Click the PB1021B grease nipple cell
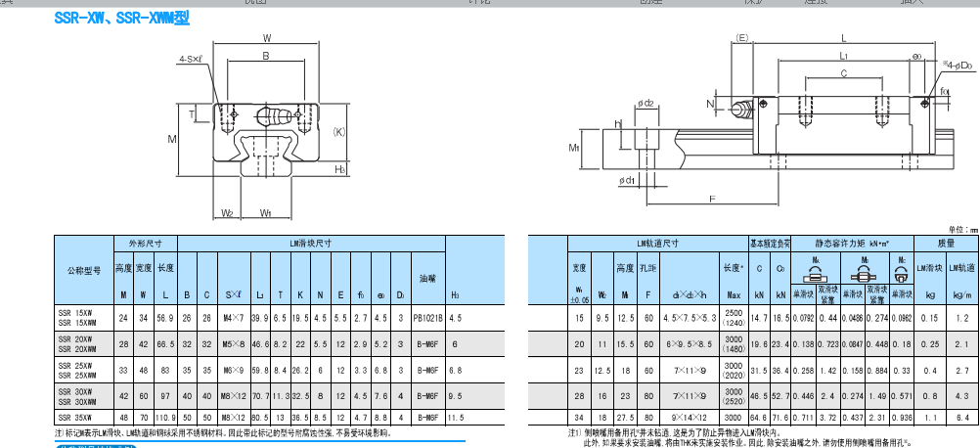 [428, 318]
